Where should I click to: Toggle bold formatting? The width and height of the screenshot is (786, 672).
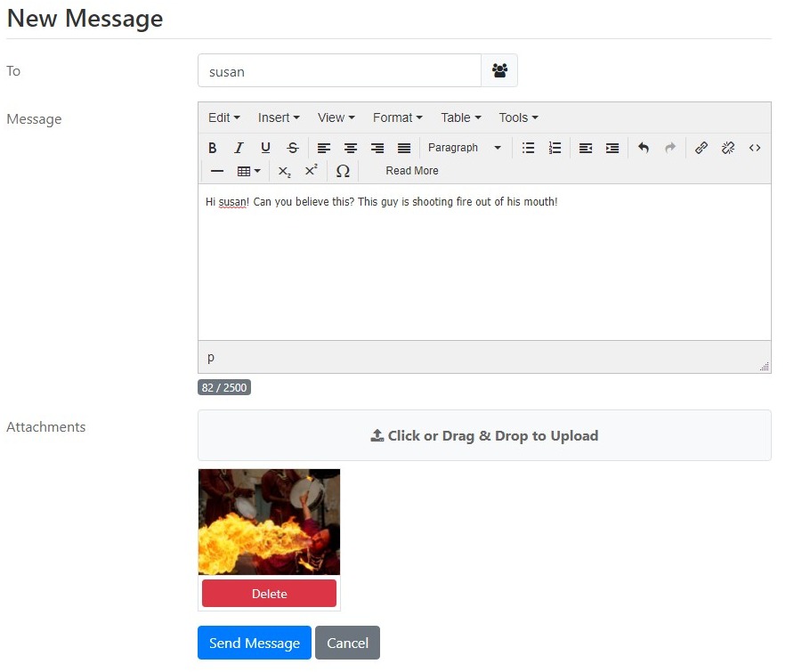coord(213,149)
